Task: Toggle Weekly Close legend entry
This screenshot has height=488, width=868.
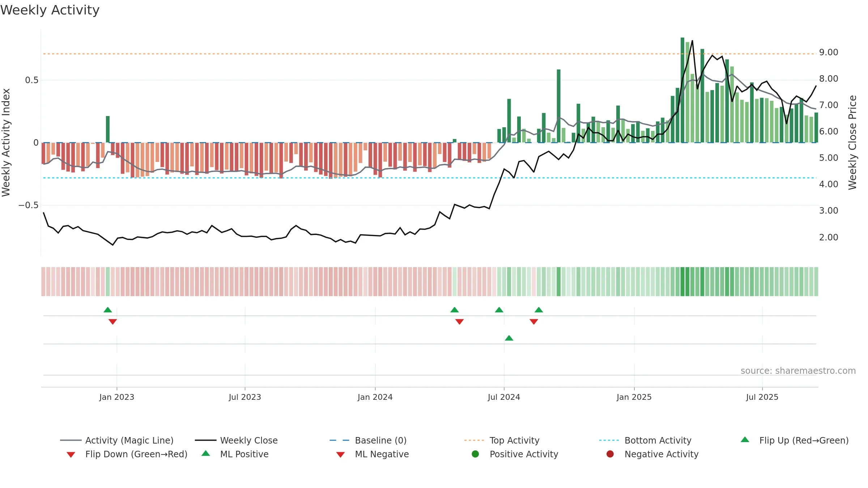Action: (x=236, y=440)
